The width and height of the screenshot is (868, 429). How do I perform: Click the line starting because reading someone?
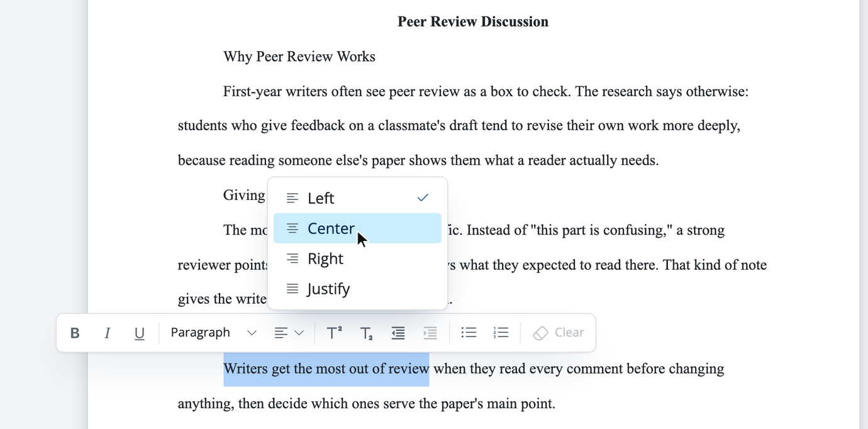tap(418, 160)
